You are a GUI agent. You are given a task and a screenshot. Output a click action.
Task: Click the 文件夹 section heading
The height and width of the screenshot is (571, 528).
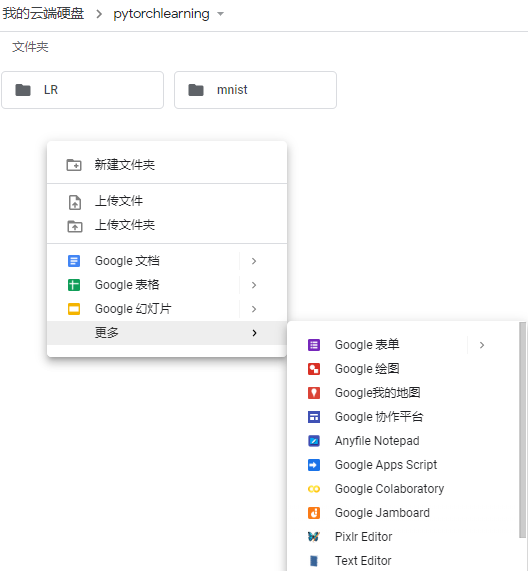click(30, 47)
